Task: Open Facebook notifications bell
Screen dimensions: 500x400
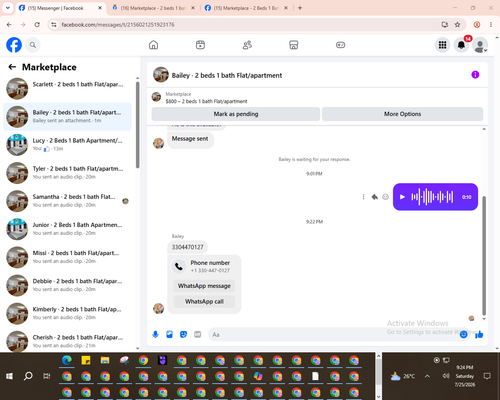Action: tap(461, 45)
